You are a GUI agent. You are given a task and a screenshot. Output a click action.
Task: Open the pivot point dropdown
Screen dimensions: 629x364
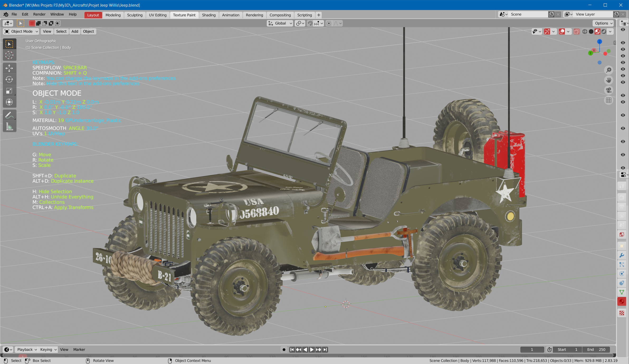300,23
